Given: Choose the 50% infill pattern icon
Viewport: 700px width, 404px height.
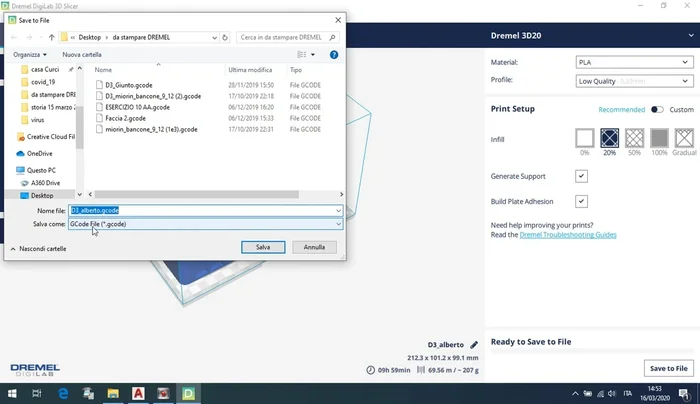Looking at the screenshot, I should [634, 139].
